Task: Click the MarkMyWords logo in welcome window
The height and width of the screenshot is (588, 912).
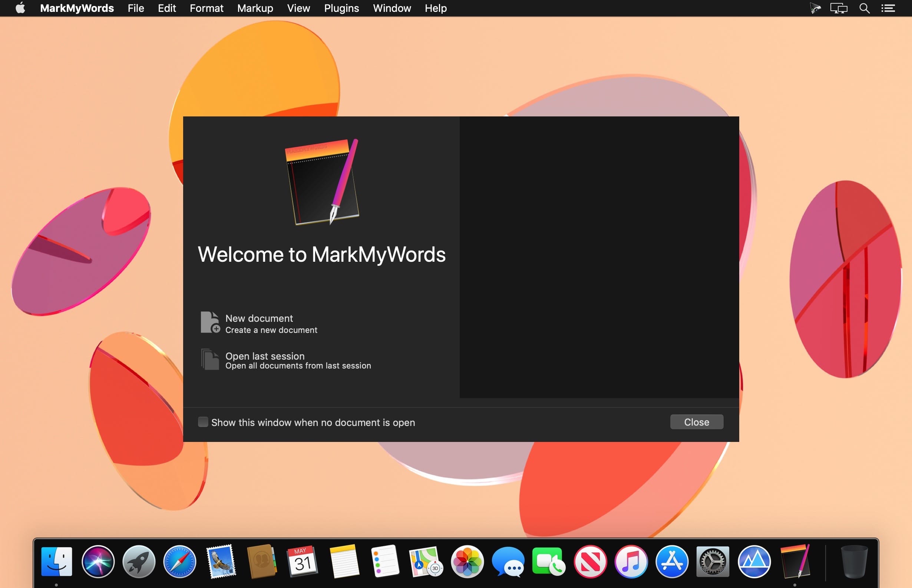Action: [323, 182]
